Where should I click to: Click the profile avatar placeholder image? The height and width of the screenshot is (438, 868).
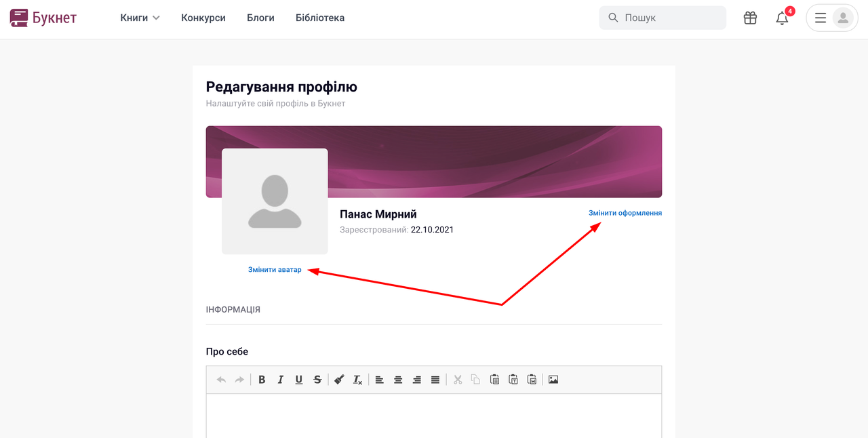click(275, 201)
